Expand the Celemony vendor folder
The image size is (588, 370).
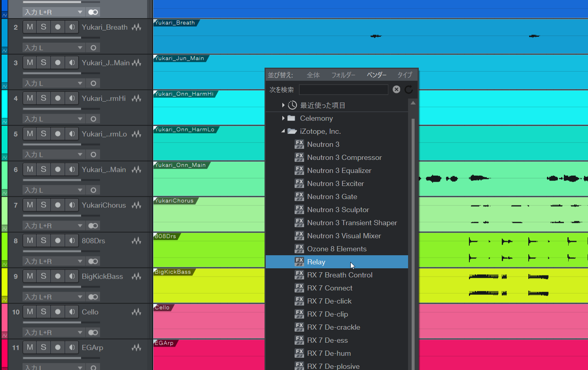pos(283,118)
